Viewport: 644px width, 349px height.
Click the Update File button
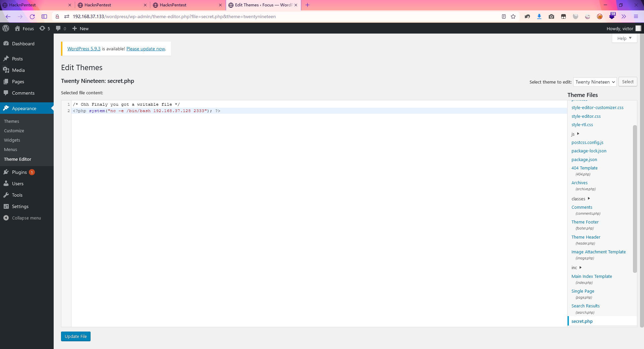[x=76, y=336]
